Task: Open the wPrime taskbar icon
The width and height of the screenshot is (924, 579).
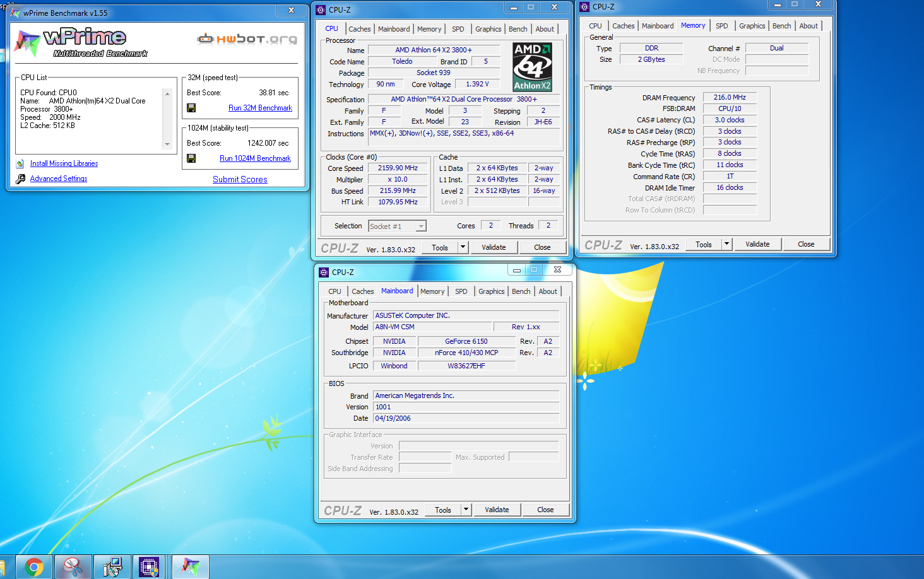Action: pyautogui.click(x=190, y=567)
